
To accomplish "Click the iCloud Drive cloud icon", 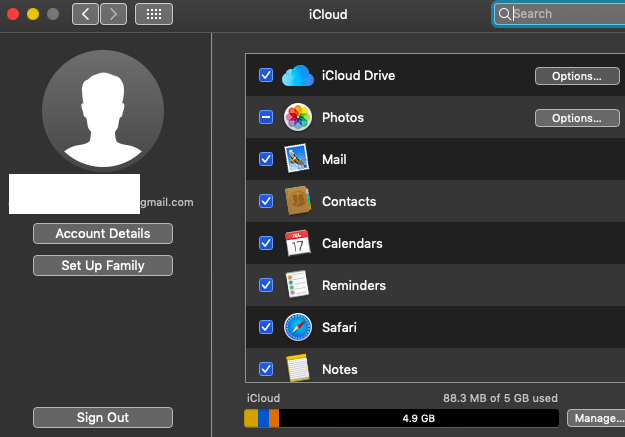I will [298, 76].
